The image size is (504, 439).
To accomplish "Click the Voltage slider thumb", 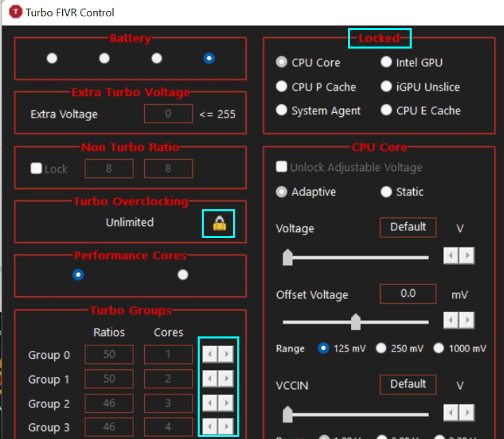I will pos(287,257).
